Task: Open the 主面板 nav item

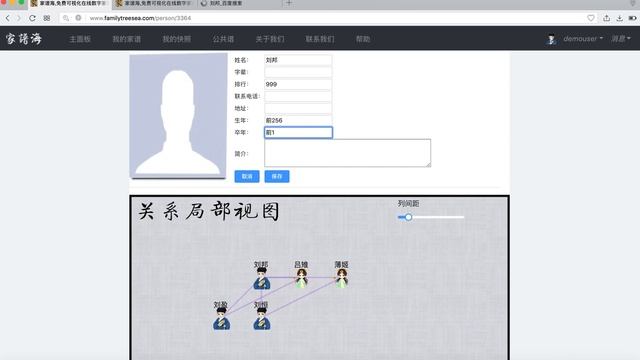Action: click(80, 39)
